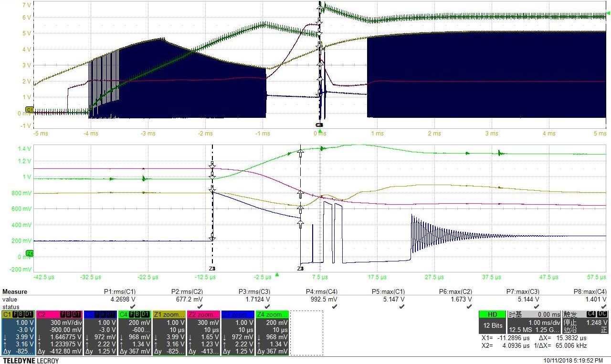Select the left dash-dot cursor line label
This screenshot has width=611, height=364.
tap(212, 269)
